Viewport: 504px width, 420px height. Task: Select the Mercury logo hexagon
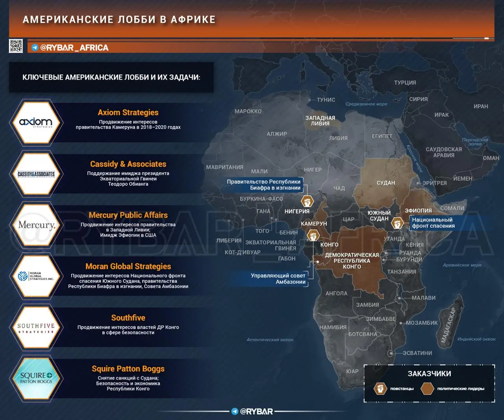[x=36, y=225]
